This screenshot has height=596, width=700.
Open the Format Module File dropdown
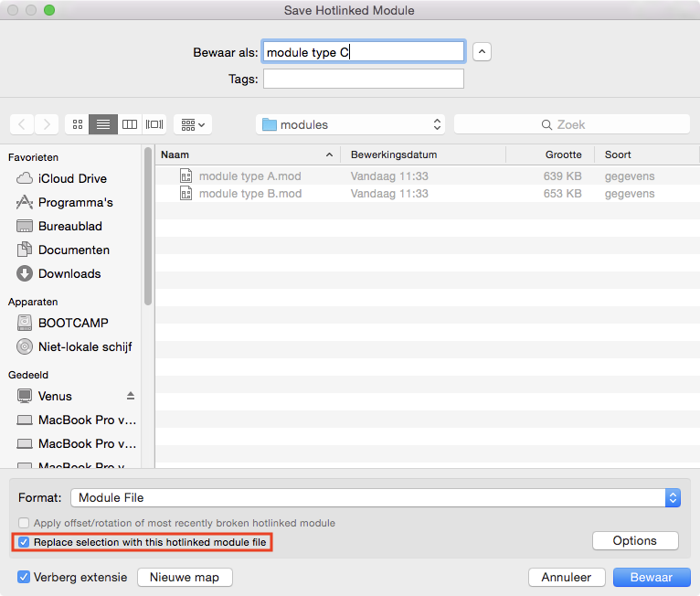(x=376, y=498)
